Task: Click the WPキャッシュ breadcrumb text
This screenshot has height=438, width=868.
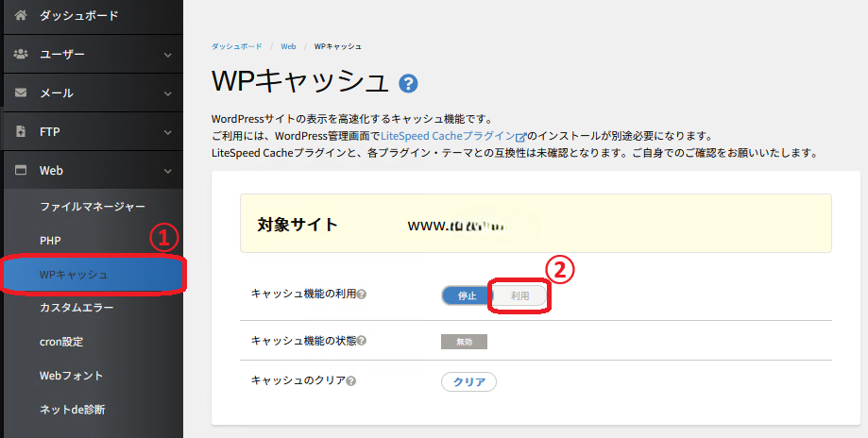Action: [338, 46]
